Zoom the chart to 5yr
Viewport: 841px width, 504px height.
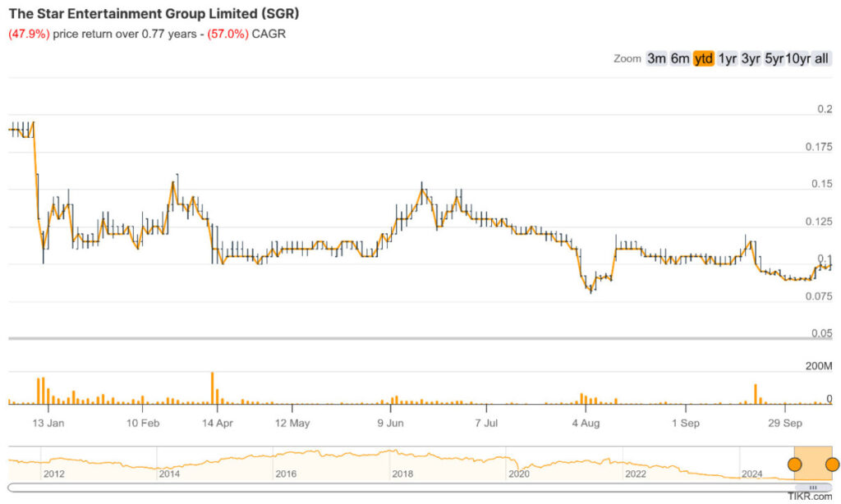(x=774, y=58)
